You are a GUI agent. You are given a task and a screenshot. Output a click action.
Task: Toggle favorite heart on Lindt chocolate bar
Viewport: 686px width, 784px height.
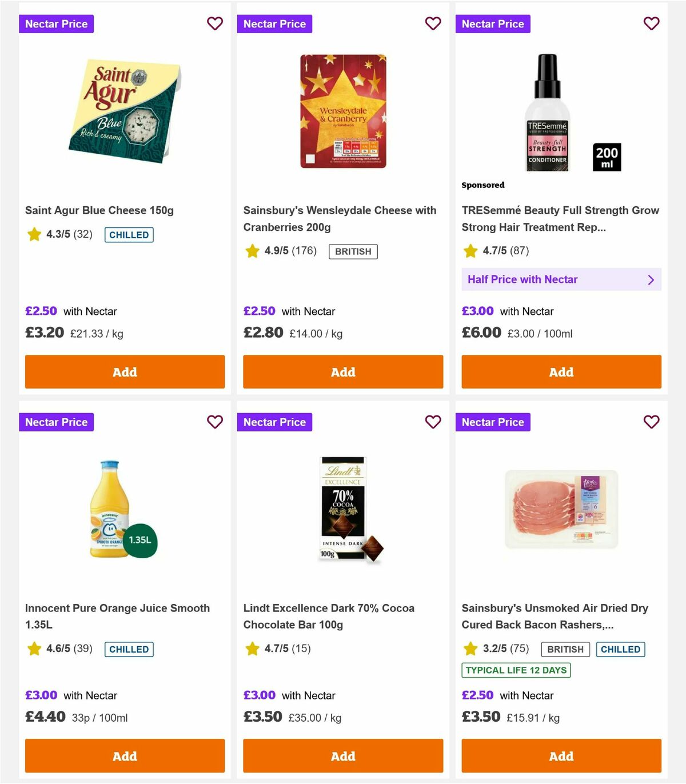pos(433,422)
